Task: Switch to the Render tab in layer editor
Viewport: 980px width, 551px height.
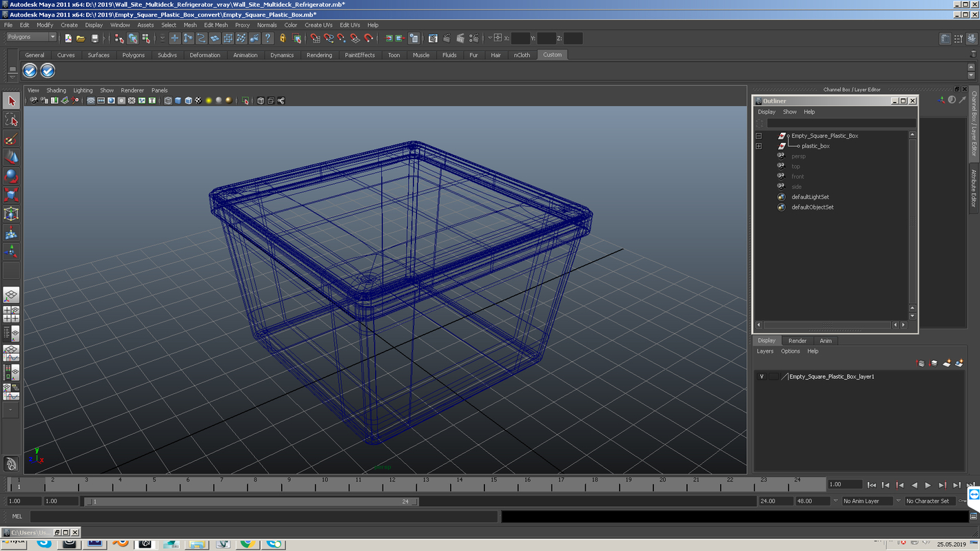Action: [x=797, y=340]
